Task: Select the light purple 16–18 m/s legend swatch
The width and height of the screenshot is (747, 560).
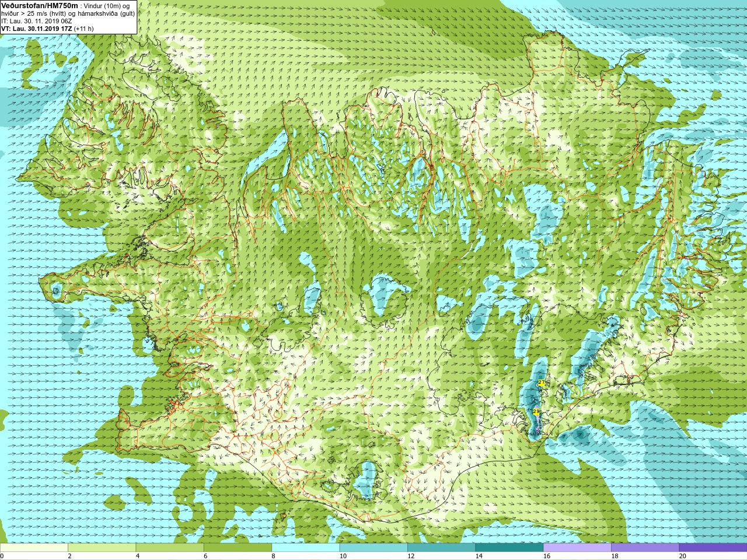Action: pos(577,548)
